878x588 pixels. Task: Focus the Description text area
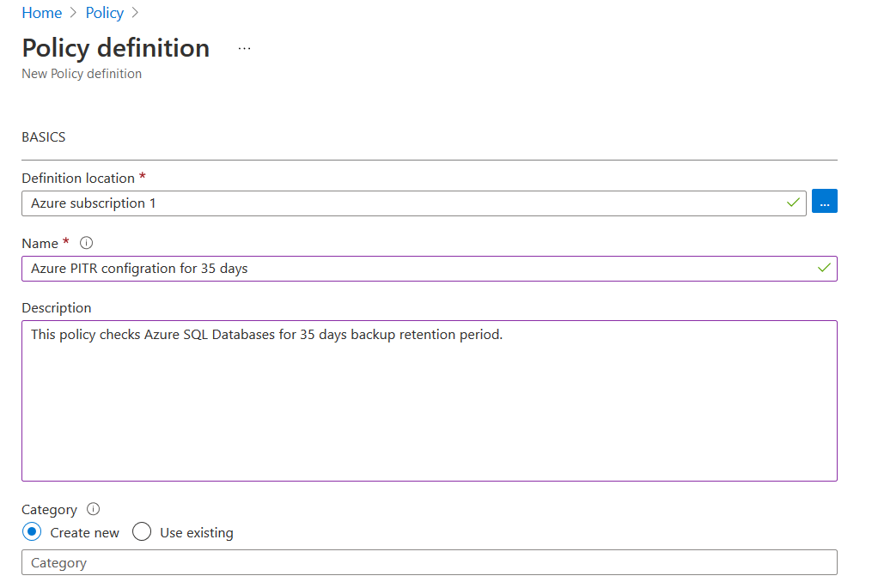coord(429,401)
